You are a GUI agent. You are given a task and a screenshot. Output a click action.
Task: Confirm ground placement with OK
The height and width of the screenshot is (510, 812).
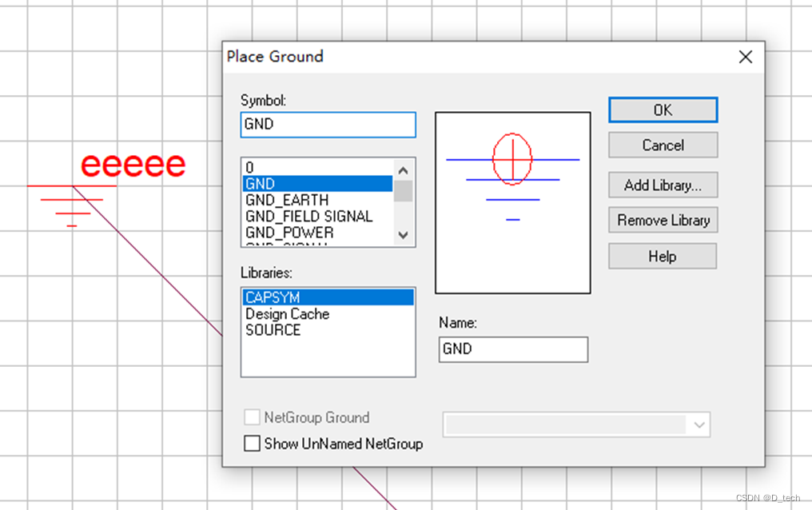[663, 110]
